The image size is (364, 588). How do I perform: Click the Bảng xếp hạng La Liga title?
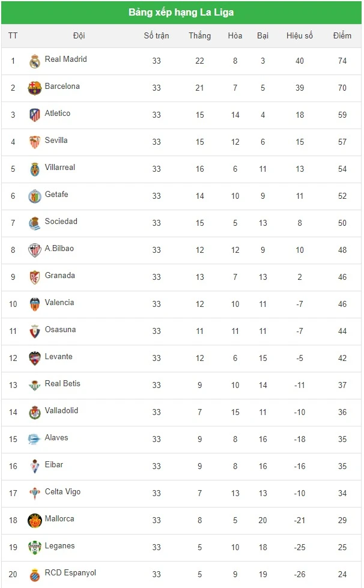point(181,13)
